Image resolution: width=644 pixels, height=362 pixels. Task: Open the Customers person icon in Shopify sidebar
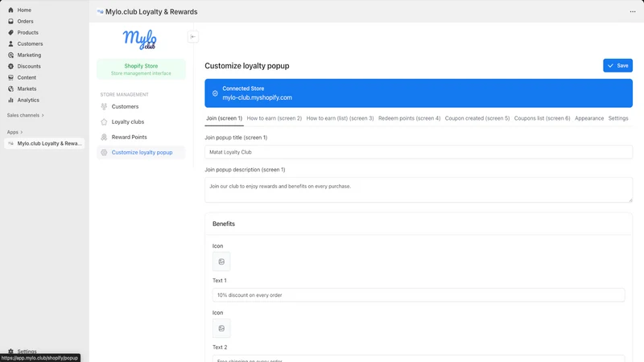coord(10,43)
